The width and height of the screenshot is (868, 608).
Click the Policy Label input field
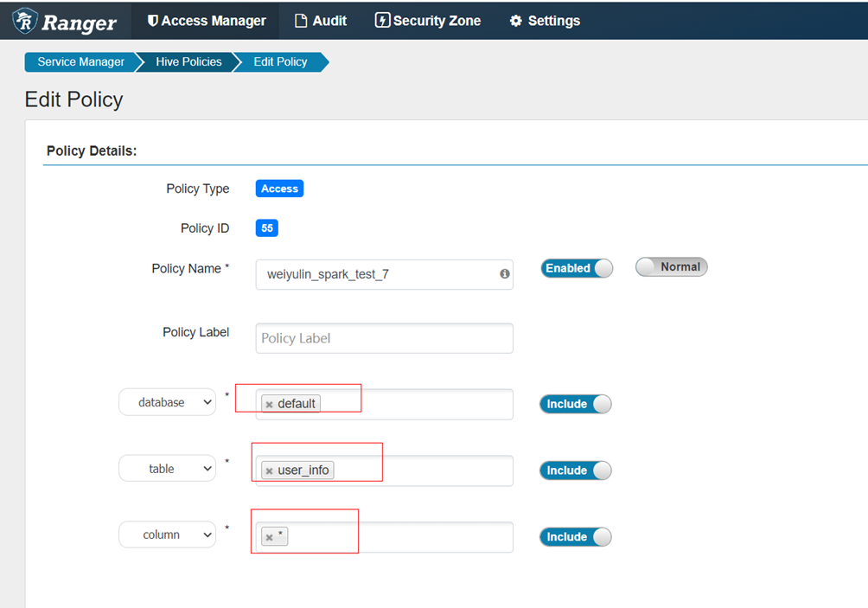click(x=384, y=338)
